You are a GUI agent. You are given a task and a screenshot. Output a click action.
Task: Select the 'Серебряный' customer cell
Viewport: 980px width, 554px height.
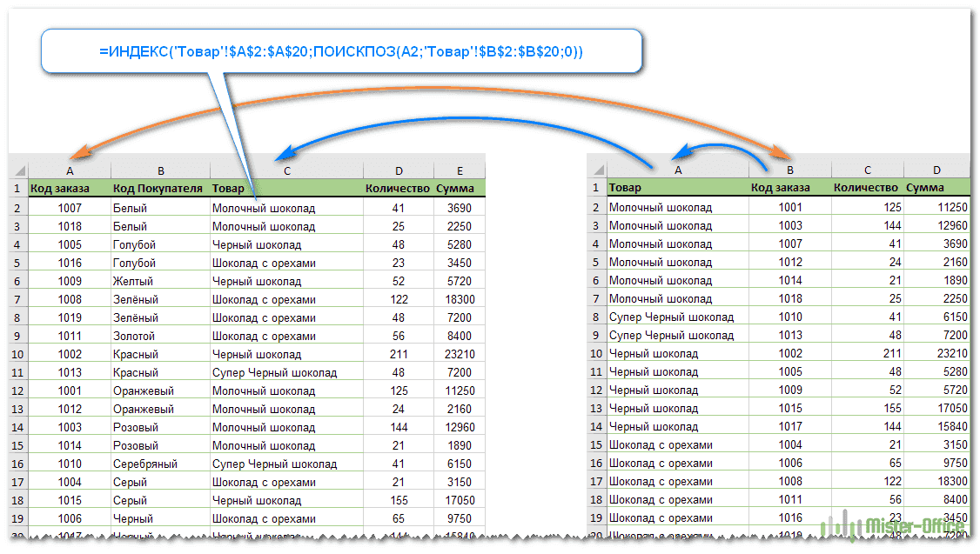point(161,464)
